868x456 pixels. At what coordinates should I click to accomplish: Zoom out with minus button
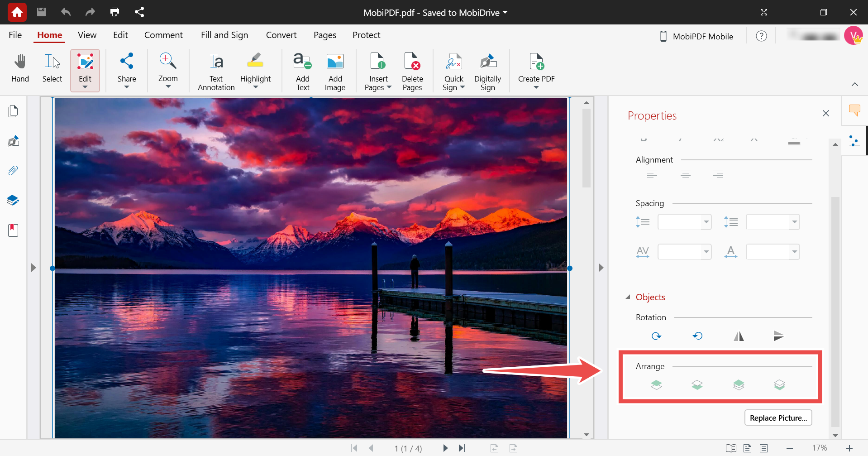tap(790, 448)
